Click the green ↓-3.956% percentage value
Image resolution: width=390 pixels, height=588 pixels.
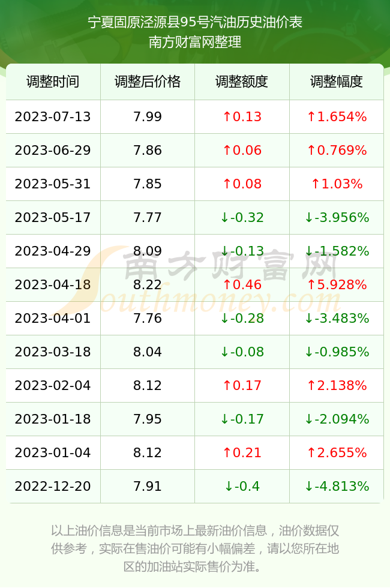click(337, 217)
